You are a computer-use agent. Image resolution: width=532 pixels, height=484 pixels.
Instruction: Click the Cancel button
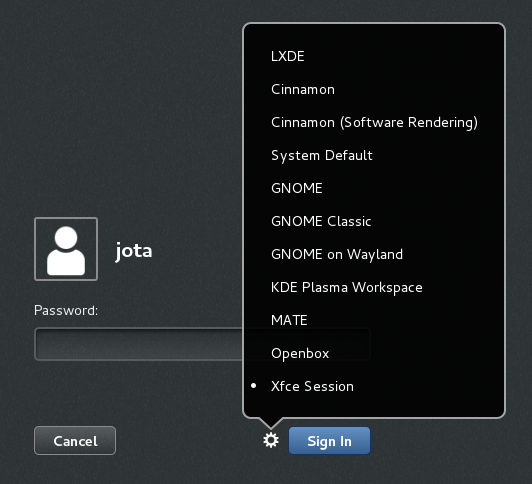pos(75,441)
